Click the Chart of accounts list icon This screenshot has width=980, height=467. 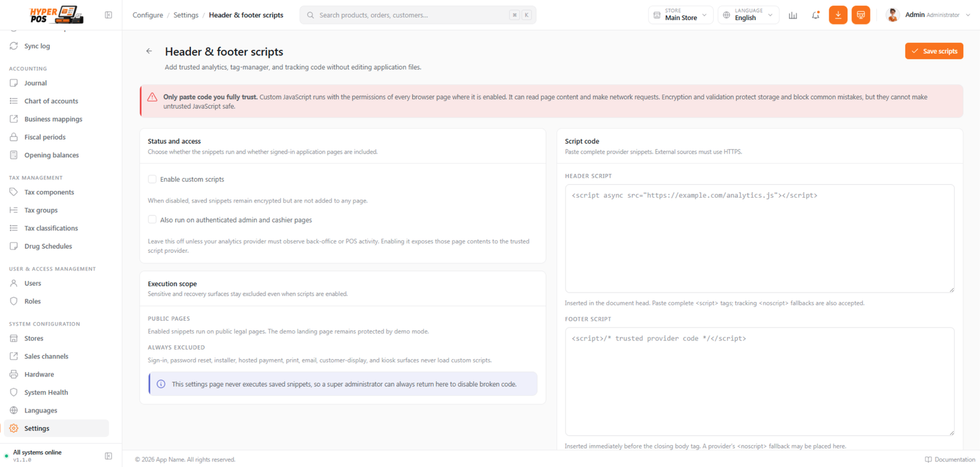[13, 101]
